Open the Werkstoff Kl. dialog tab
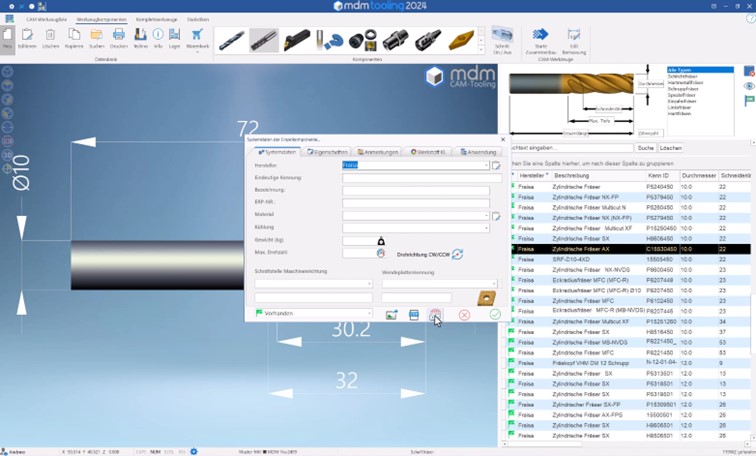The width and height of the screenshot is (756, 456). [428, 152]
